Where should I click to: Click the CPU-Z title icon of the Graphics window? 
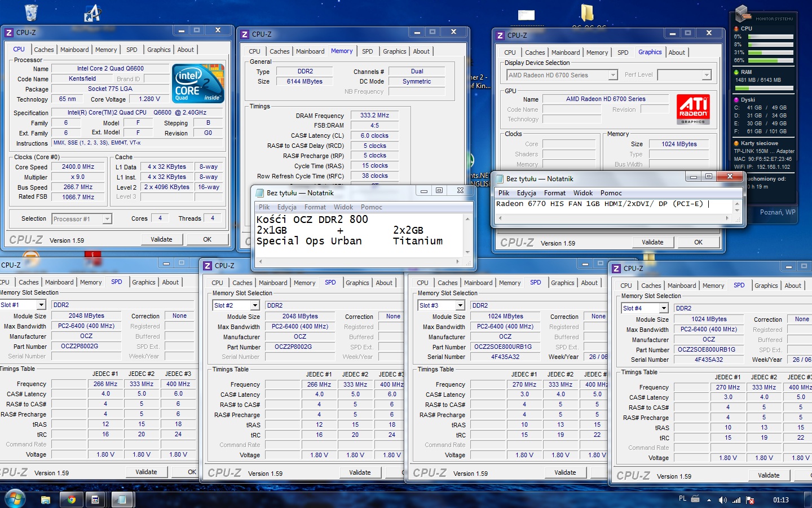pos(500,36)
